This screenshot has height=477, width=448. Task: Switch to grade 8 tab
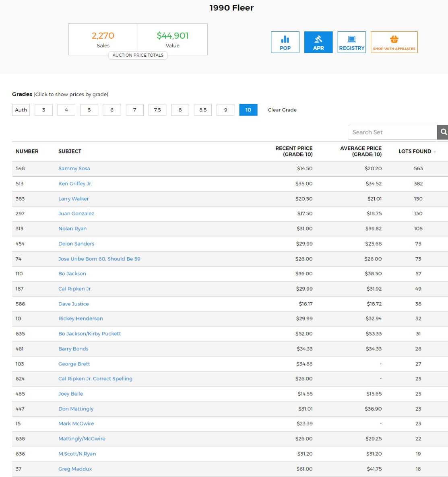[180, 109]
